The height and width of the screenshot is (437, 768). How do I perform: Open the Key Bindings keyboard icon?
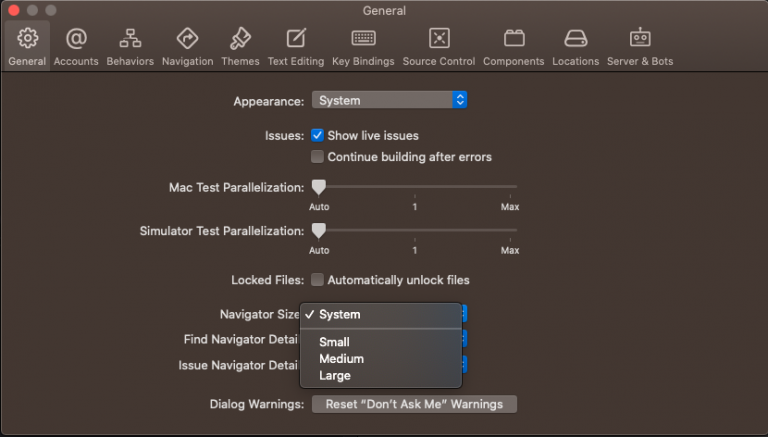coord(363,39)
